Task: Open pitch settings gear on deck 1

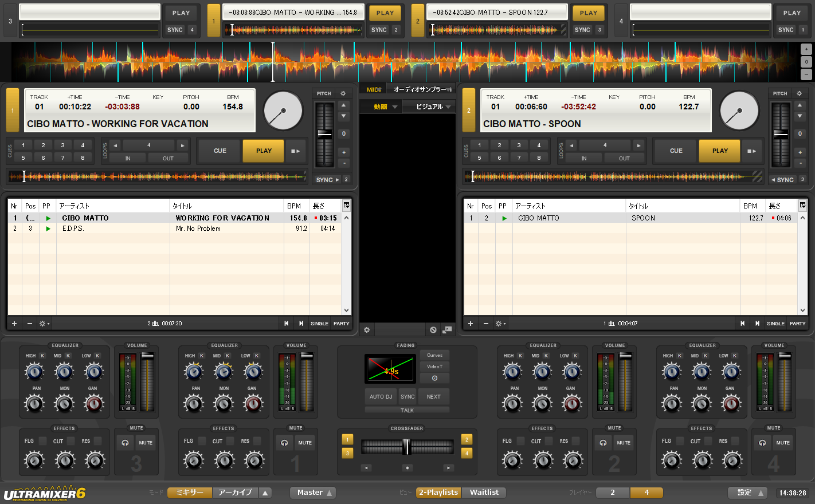Action: 343,93
